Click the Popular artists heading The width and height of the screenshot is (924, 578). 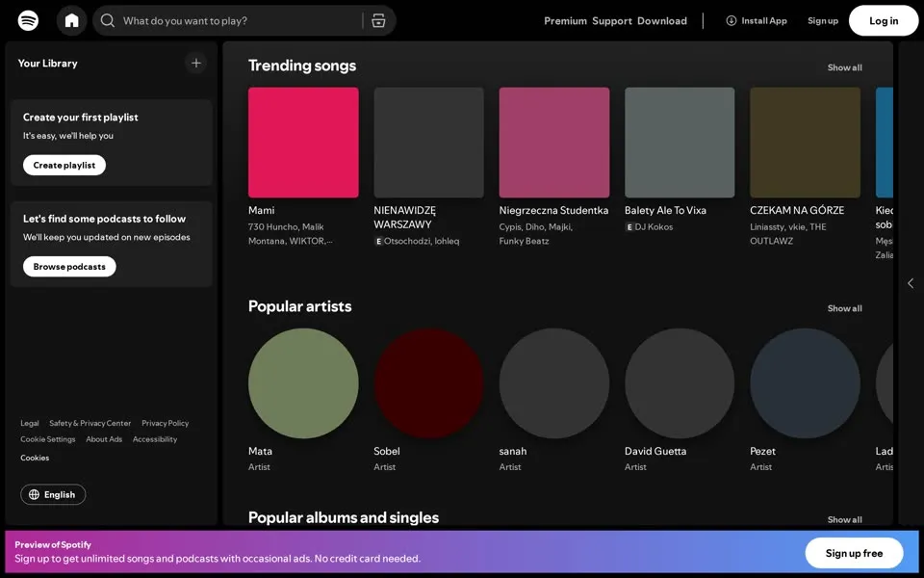point(300,306)
